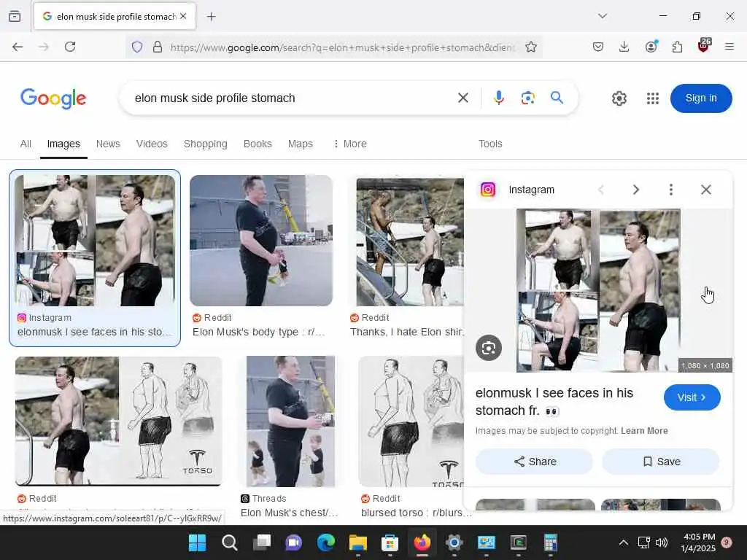Open the search Tools options

pos(490,144)
